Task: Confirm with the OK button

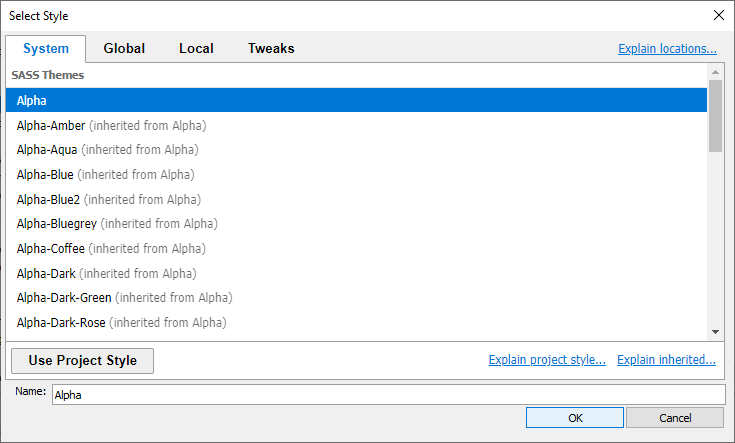Action: coord(575,418)
